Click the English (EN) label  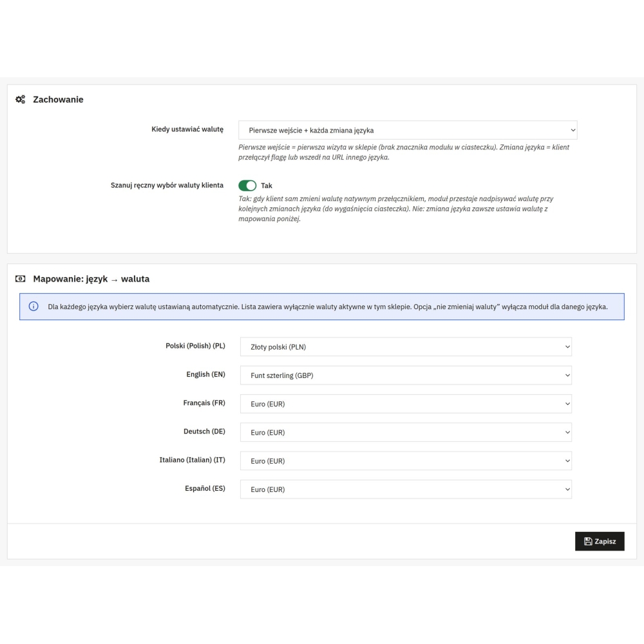206,374
